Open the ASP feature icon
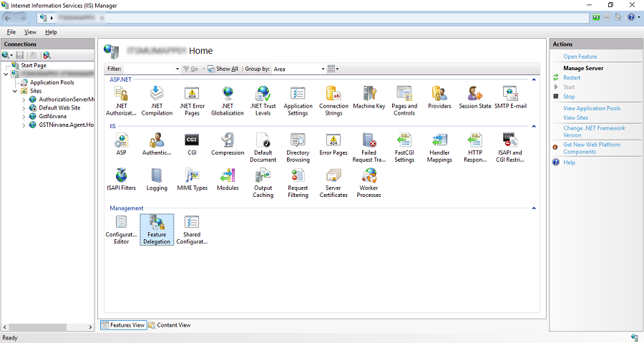Image resolution: width=644 pixels, height=343 pixels. click(121, 144)
